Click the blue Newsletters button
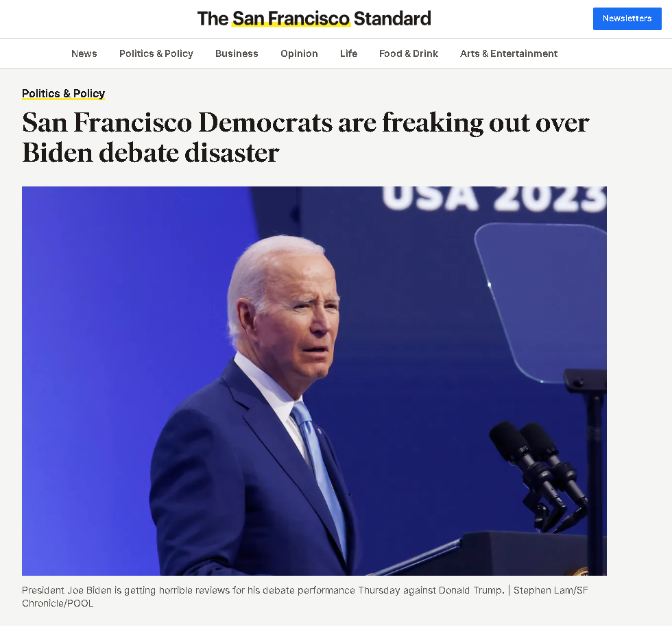 click(x=627, y=19)
